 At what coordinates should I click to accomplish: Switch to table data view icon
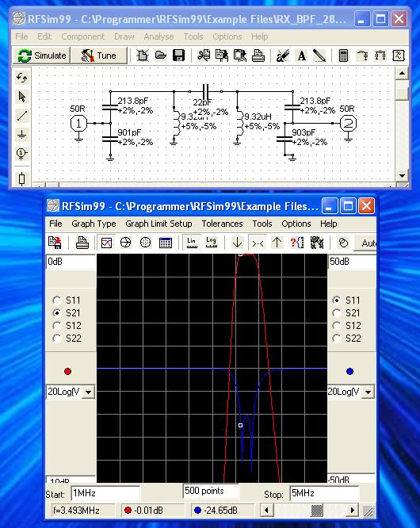(x=166, y=243)
